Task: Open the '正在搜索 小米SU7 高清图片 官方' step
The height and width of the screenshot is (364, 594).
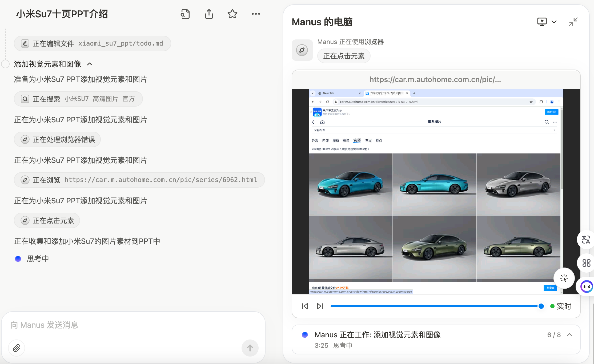Action: coord(78,99)
